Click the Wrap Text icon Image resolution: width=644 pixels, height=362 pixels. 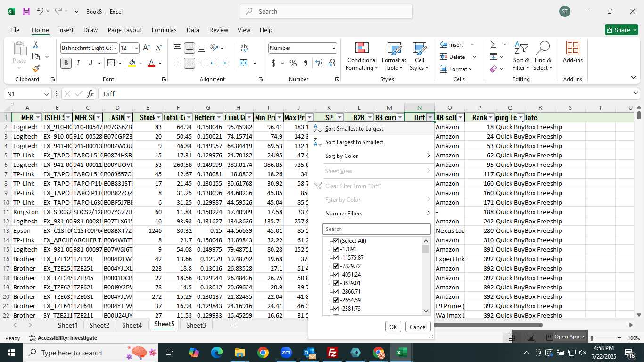[244, 48]
